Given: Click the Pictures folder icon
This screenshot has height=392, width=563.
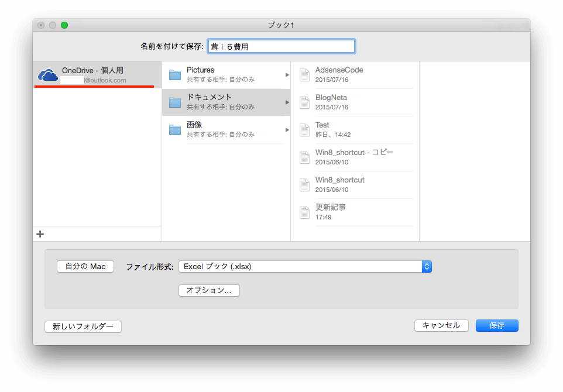Looking at the screenshot, I should (x=175, y=75).
